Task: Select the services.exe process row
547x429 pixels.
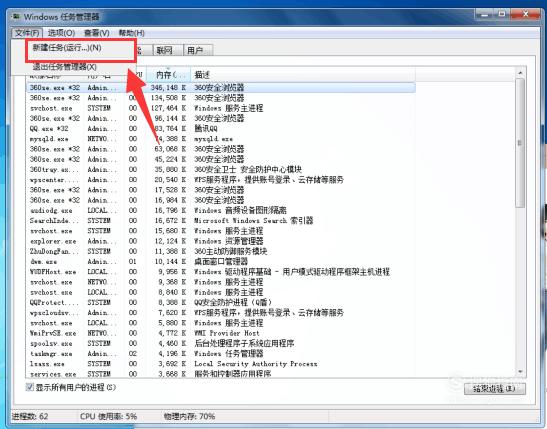Action: point(221,374)
